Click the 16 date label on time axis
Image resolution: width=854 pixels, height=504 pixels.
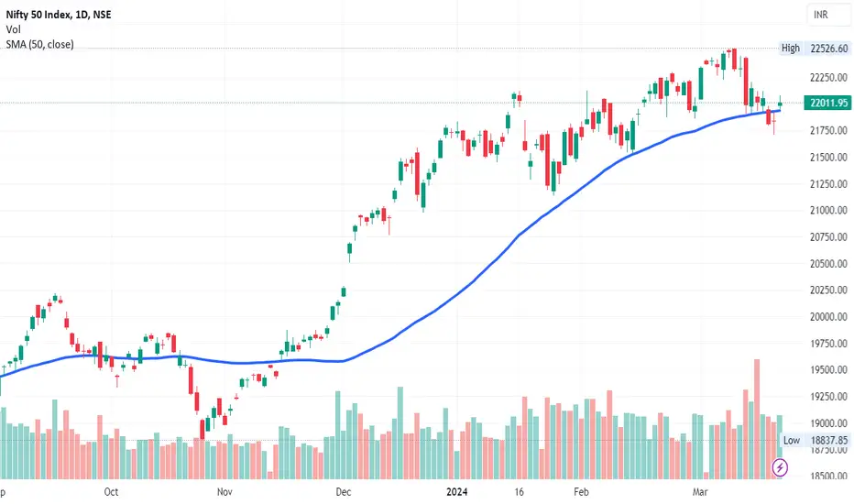519,492
